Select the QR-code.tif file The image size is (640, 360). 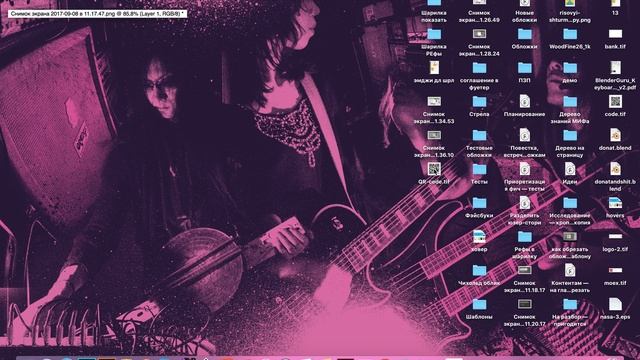tap(434, 169)
